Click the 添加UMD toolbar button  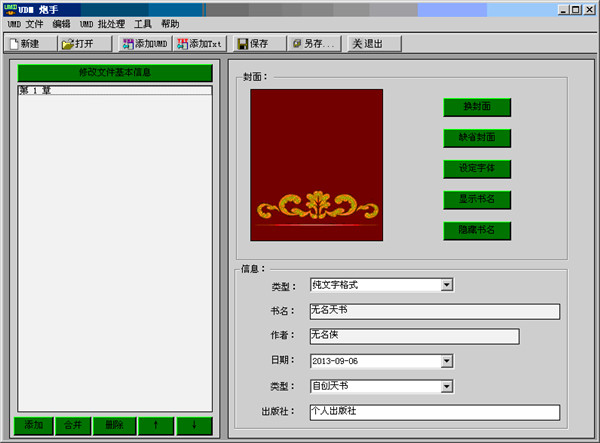(145, 44)
